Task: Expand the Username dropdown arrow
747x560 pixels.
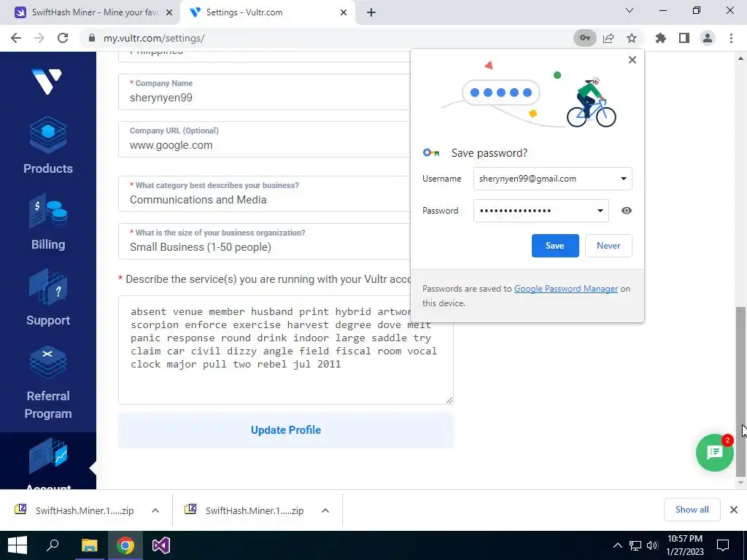Action: (x=623, y=179)
